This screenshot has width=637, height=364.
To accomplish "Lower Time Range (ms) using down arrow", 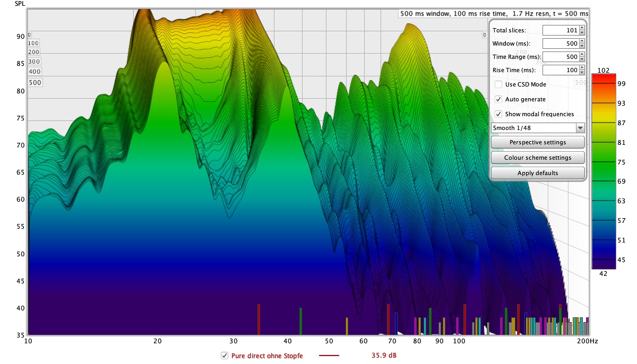I will pos(582,59).
